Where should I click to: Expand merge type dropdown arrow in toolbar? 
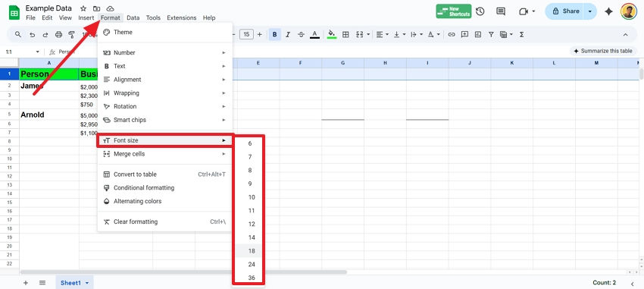(368, 35)
